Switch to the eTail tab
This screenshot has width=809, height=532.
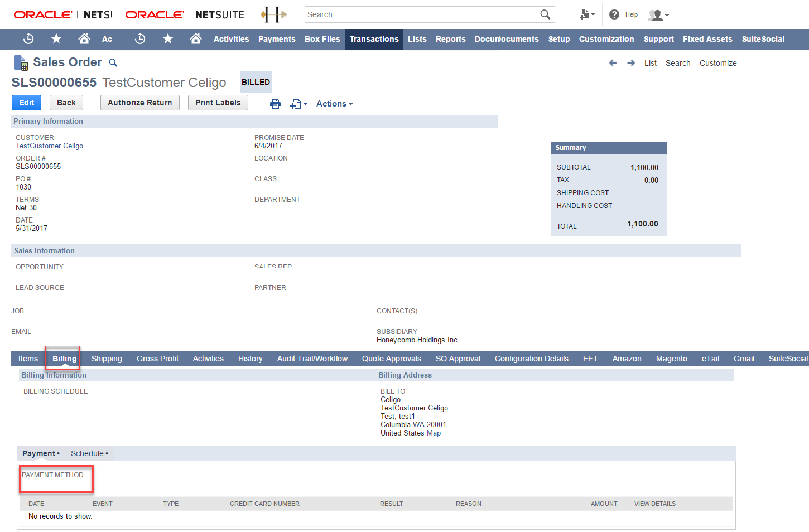710,359
